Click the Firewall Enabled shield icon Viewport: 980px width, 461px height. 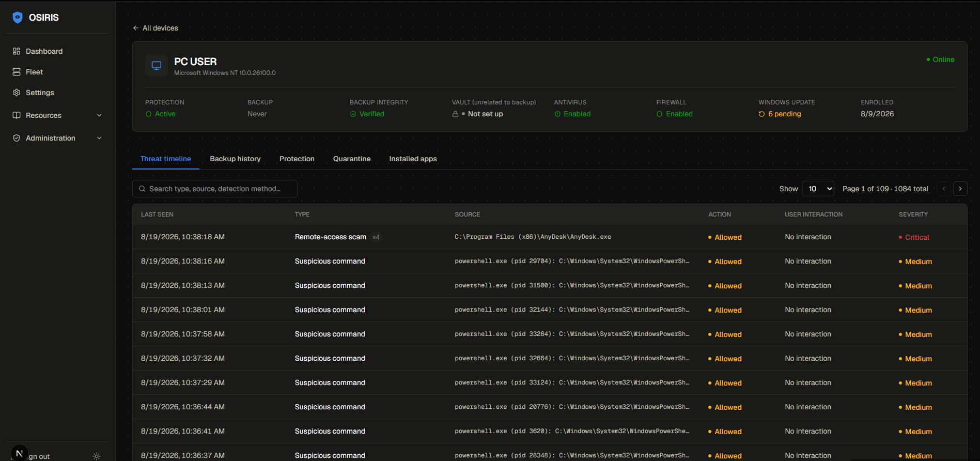click(660, 114)
